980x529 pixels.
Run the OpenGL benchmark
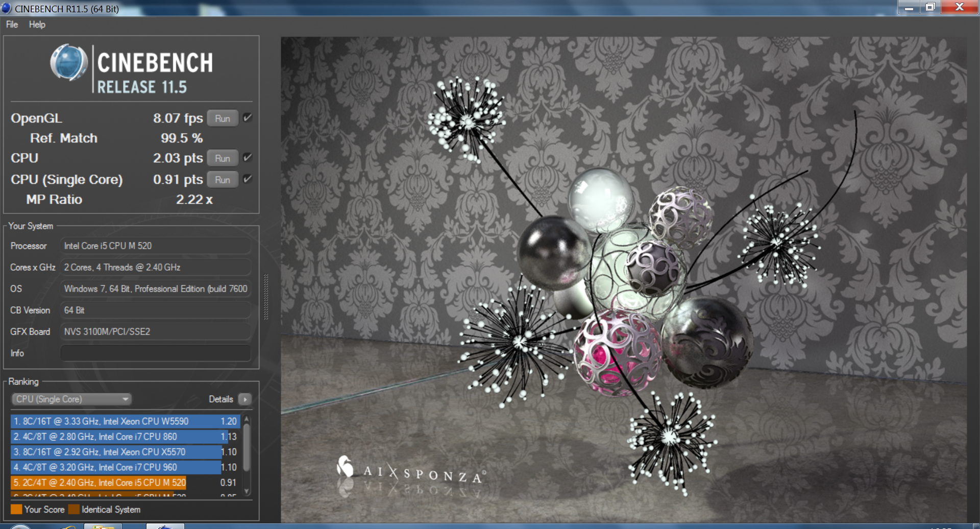[x=223, y=118]
